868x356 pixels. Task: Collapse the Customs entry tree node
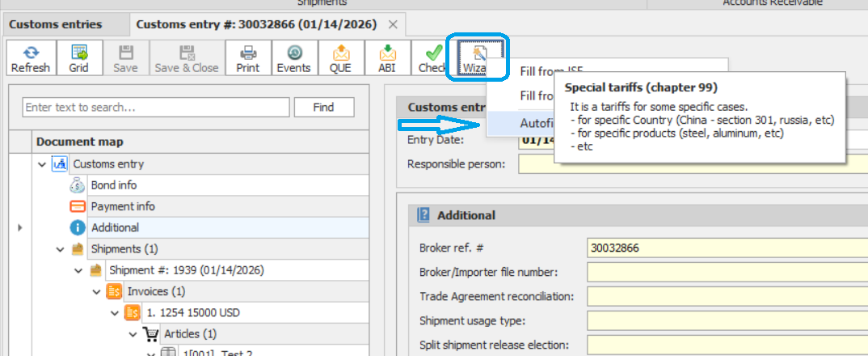42,164
